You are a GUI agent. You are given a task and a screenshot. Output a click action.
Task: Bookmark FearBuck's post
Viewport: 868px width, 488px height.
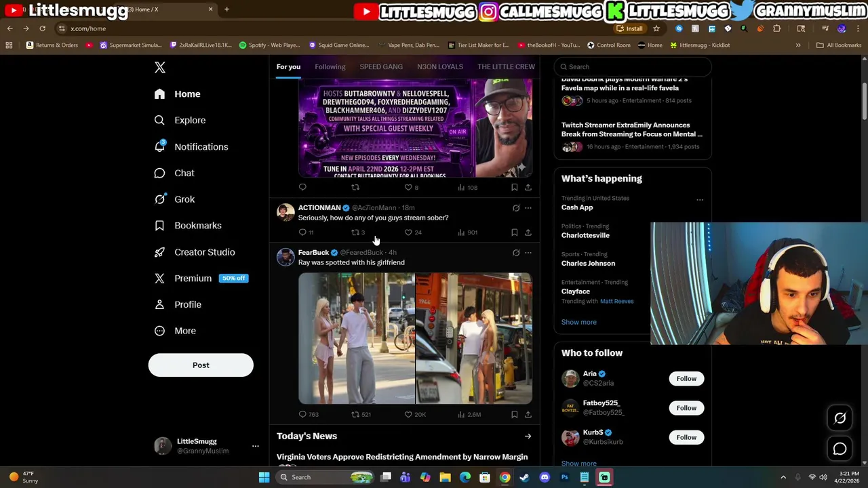(x=514, y=414)
